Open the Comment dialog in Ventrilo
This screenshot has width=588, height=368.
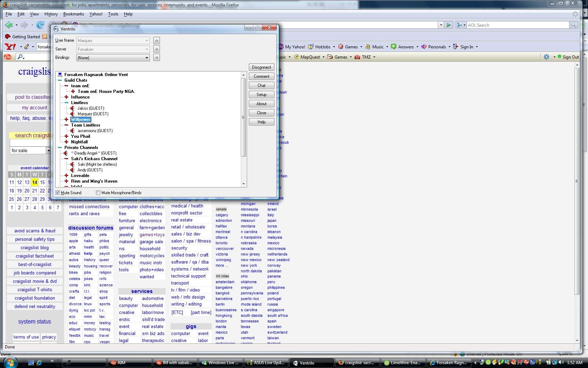[x=261, y=76]
